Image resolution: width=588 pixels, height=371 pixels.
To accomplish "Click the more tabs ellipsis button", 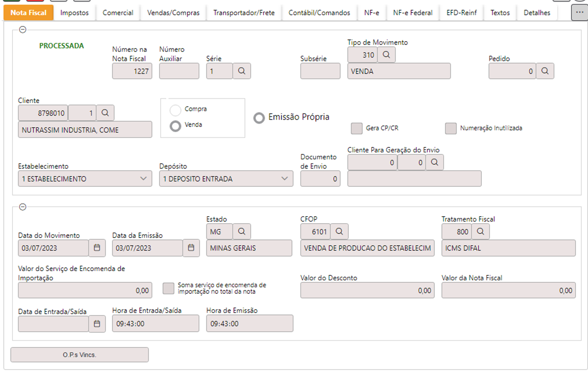I will [x=579, y=13].
